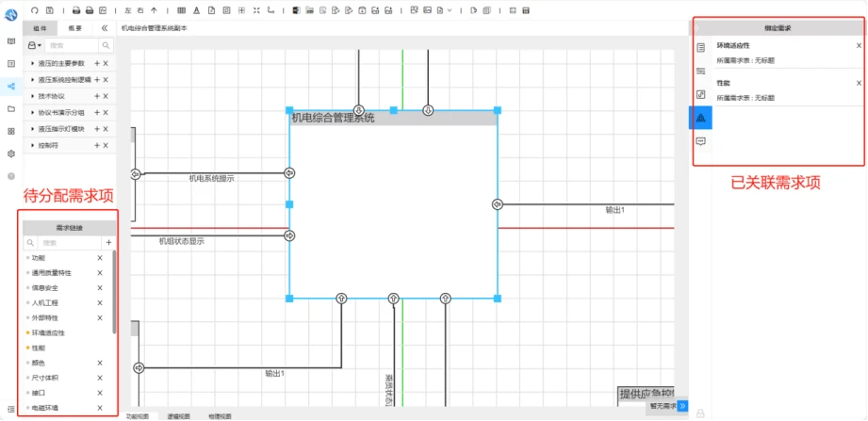Select the highlighted requirement binding panel icon
This screenshot has height=421, width=868.
701,118
